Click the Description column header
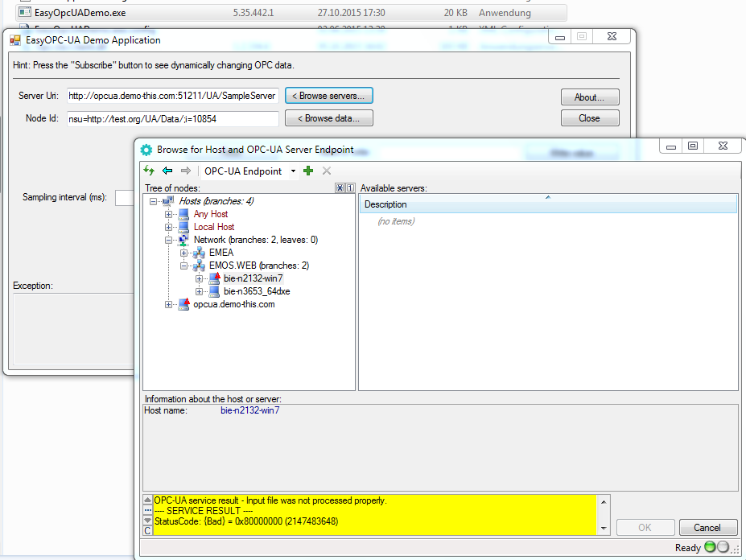The width and height of the screenshot is (746, 560). coord(547,204)
